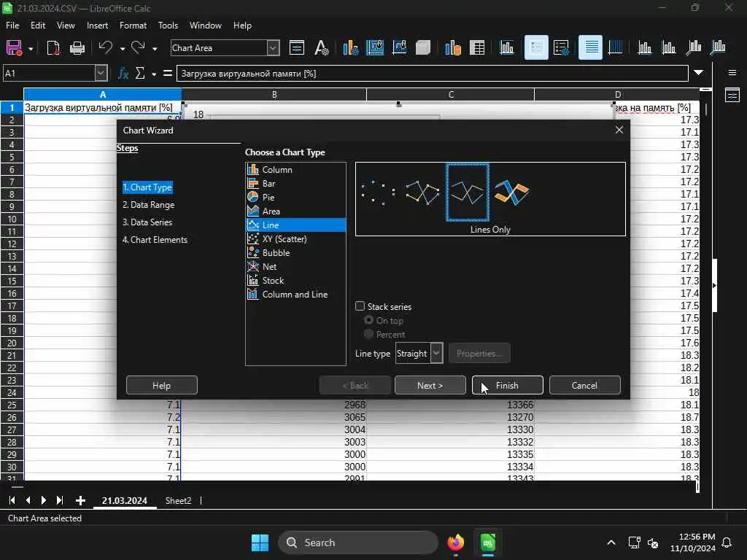This screenshot has width=747, height=560.
Task: Open the View menu
Action: pos(66,26)
